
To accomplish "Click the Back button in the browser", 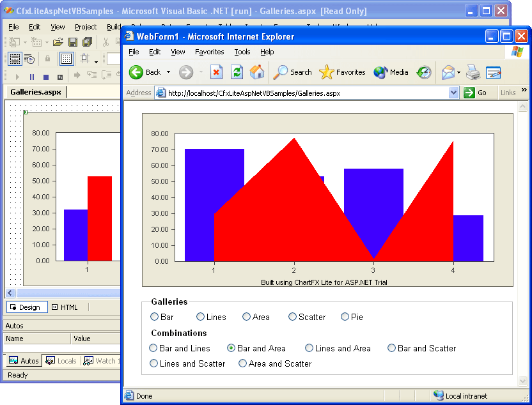I will click(x=138, y=72).
